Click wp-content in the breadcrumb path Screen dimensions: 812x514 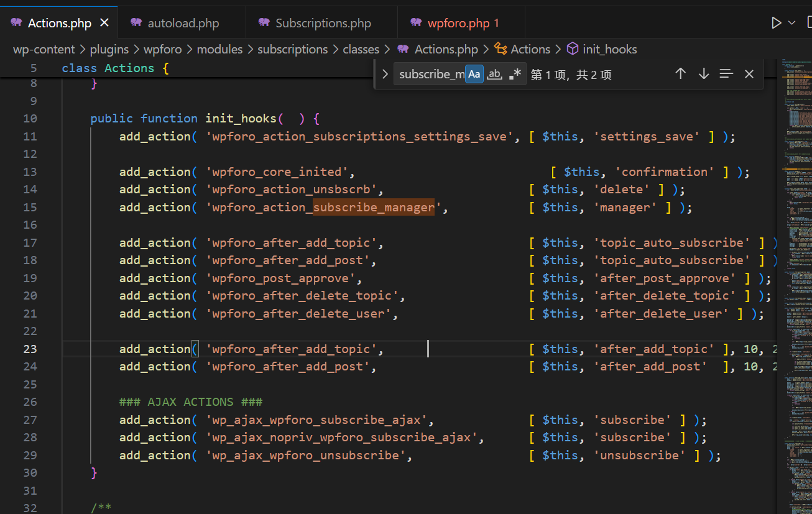(44, 49)
